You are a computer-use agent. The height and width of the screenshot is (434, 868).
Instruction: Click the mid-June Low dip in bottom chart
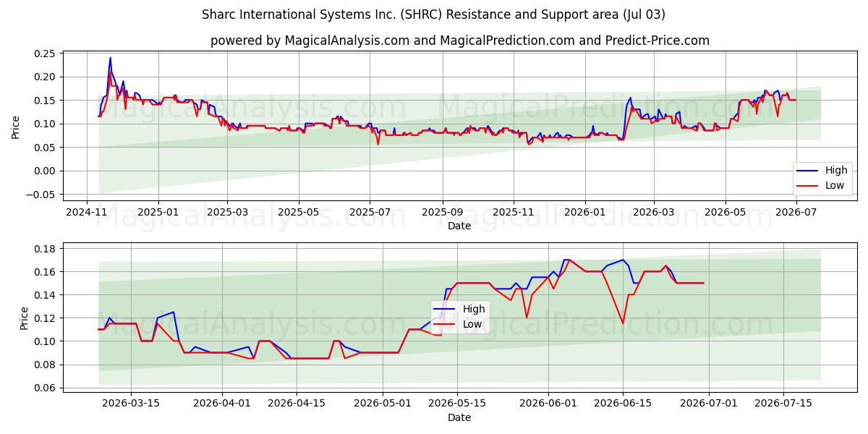(x=623, y=323)
